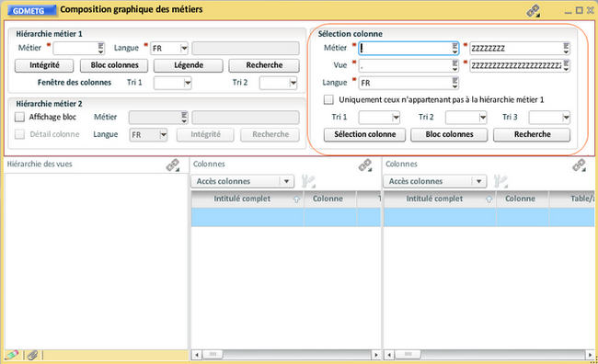
Task: Open lookup icon of ZZZZZZZZ Métier end field
Action: coord(566,48)
